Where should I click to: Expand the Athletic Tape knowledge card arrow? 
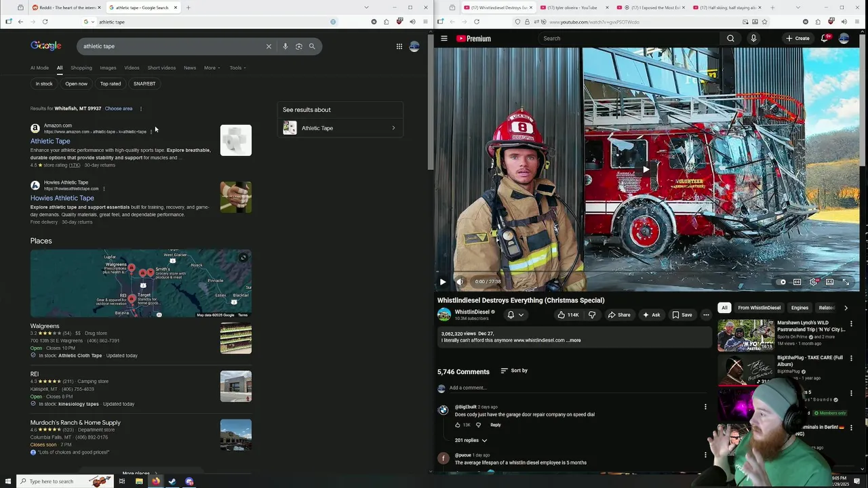(393, 128)
